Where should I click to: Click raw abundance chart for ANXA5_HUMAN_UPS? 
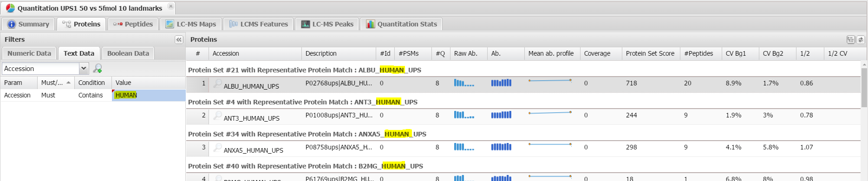pos(464,147)
